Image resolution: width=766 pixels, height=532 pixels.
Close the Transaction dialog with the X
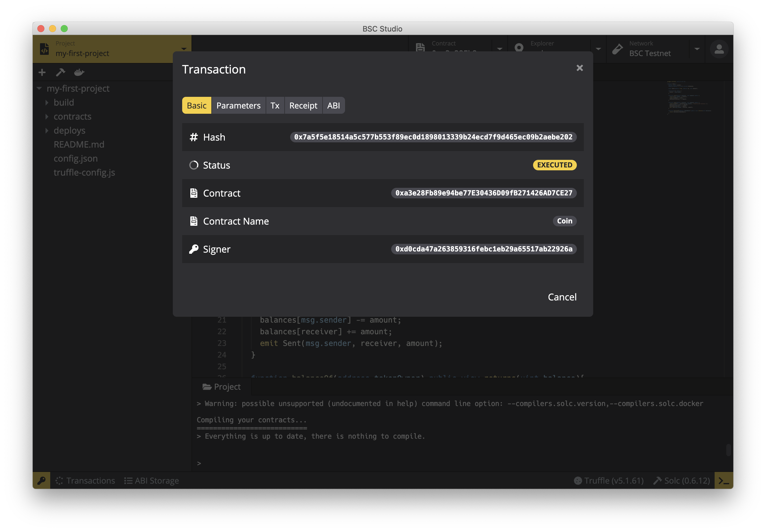click(579, 68)
